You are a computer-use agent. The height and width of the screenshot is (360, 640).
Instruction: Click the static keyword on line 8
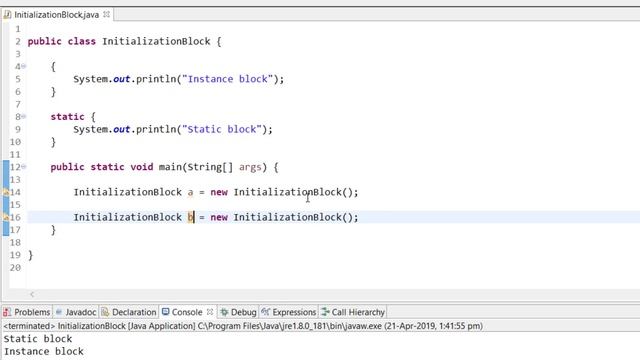click(67, 117)
